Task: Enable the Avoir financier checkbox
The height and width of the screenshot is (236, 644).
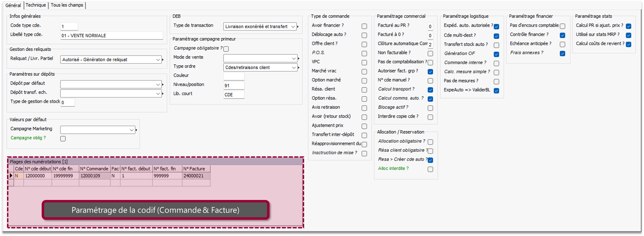Action: click(x=364, y=26)
